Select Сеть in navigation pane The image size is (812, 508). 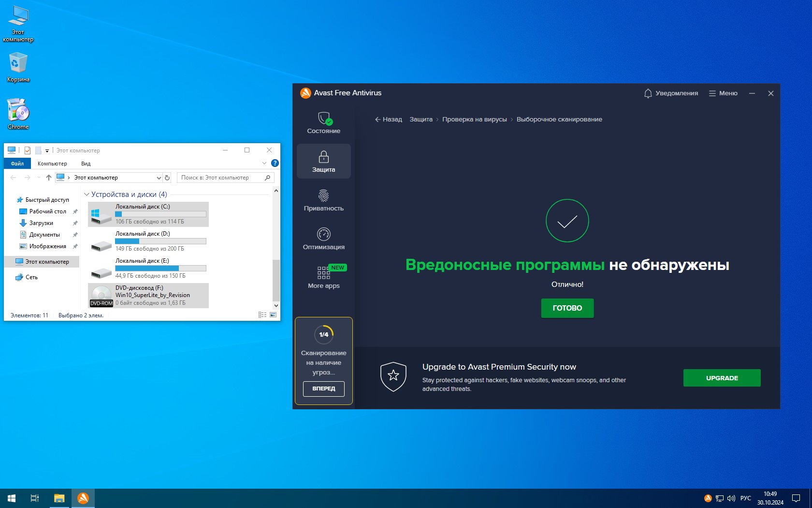point(27,277)
